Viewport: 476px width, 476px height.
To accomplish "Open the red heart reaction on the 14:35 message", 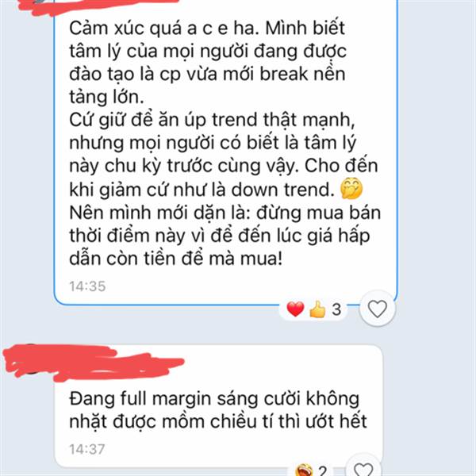I will pos(295,309).
